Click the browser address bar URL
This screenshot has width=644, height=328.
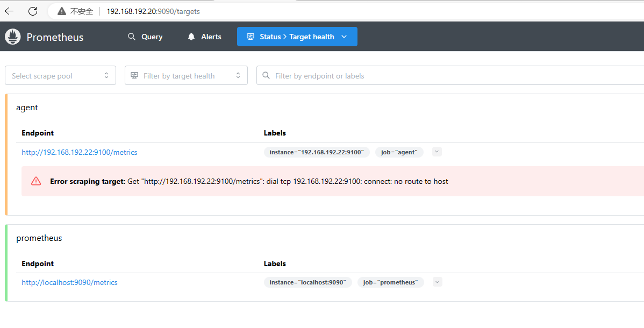(153, 11)
